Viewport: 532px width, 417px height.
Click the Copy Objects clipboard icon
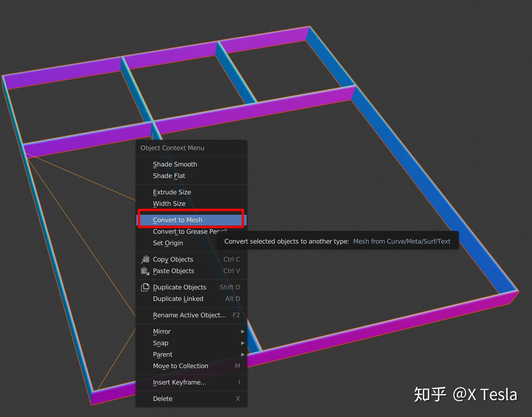[x=144, y=259]
